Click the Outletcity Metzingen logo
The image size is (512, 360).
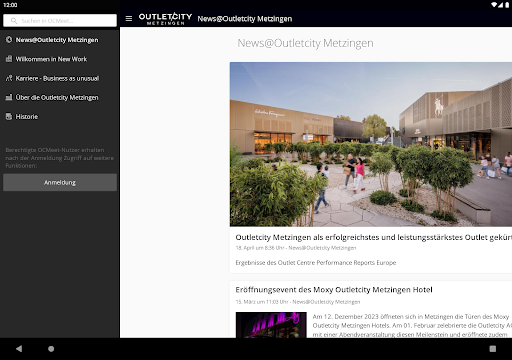tap(165, 19)
